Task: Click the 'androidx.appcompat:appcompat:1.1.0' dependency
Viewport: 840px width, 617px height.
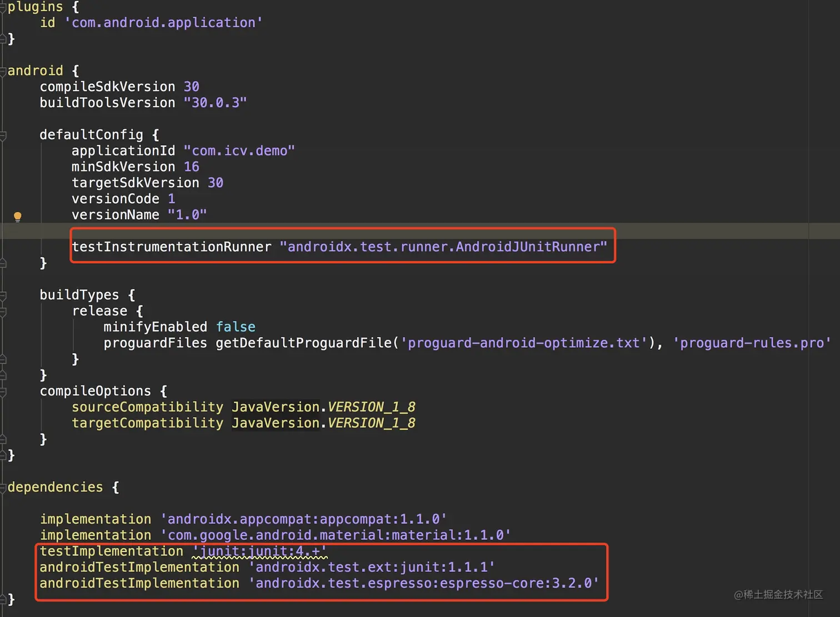Action: point(303,519)
